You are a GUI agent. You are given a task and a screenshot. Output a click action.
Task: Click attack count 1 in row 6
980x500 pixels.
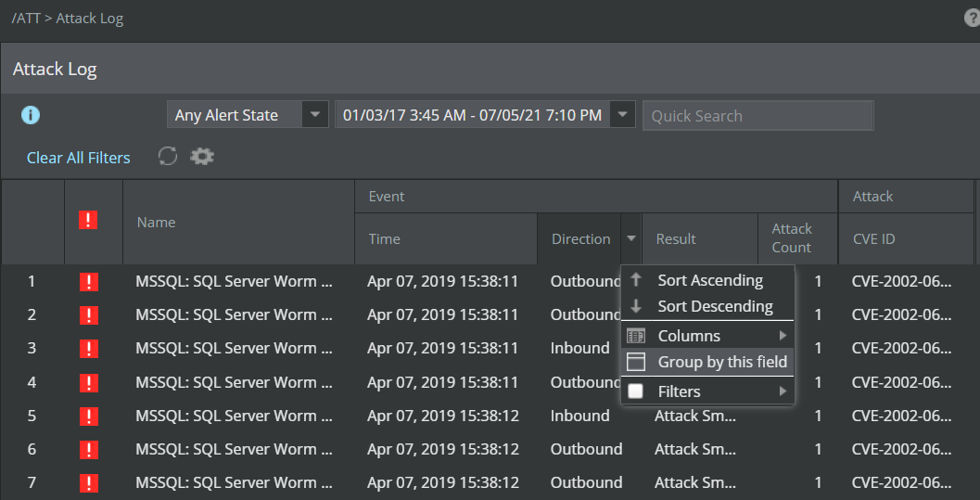tap(818, 449)
